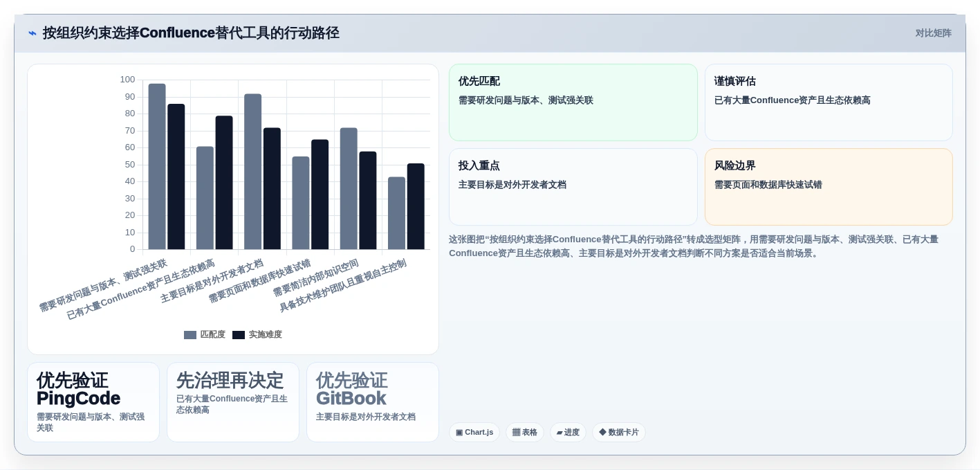Select the Chart.js tag chip
Screen dimensions: 980x470
(474, 433)
